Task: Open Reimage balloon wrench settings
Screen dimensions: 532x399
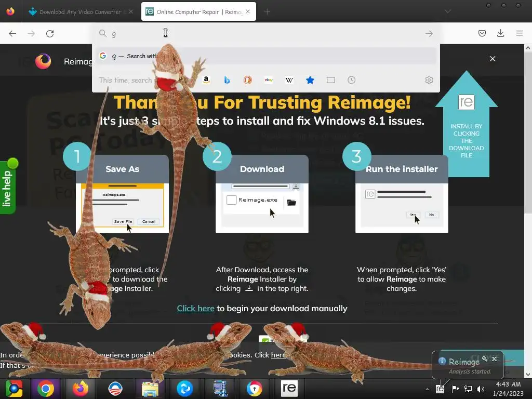Action: point(485,358)
